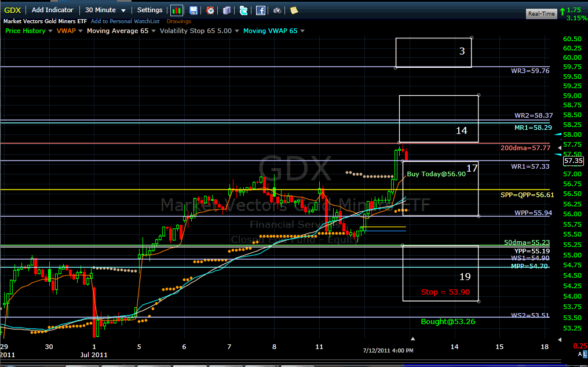This screenshot has height=367, width=588.
Task: Open the alarm clock alert icon
Action: pyautogui.click(x=210, y=10)
